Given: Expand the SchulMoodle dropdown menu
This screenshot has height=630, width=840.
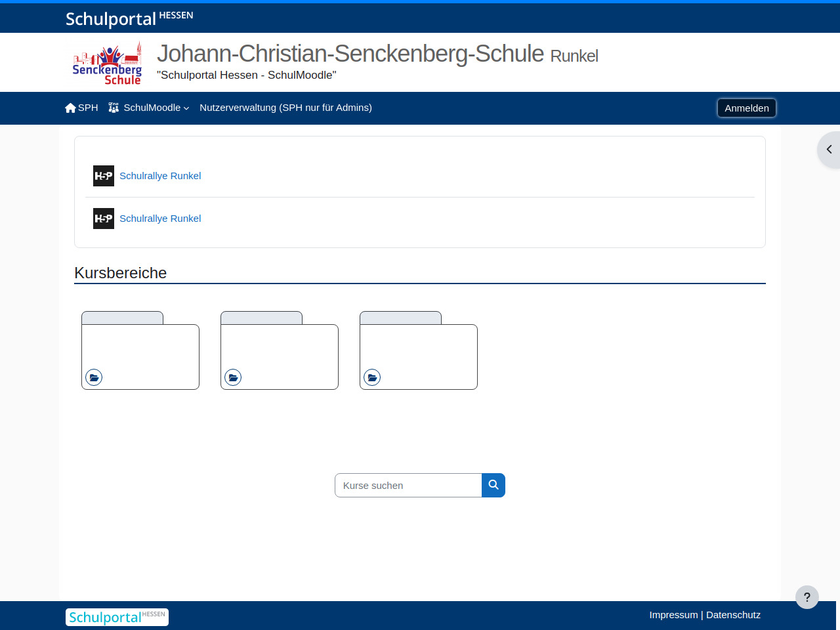Looking at the screenshot, I should (150, 108).
